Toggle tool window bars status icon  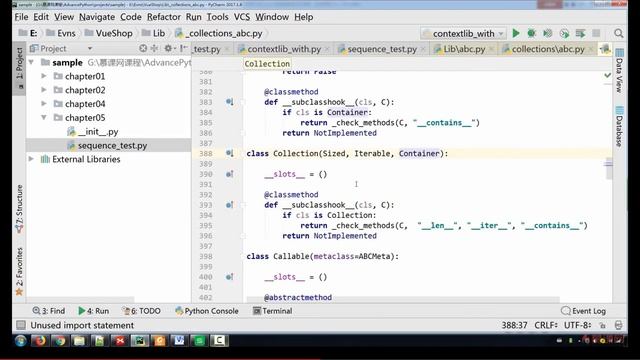click(20, 325)
